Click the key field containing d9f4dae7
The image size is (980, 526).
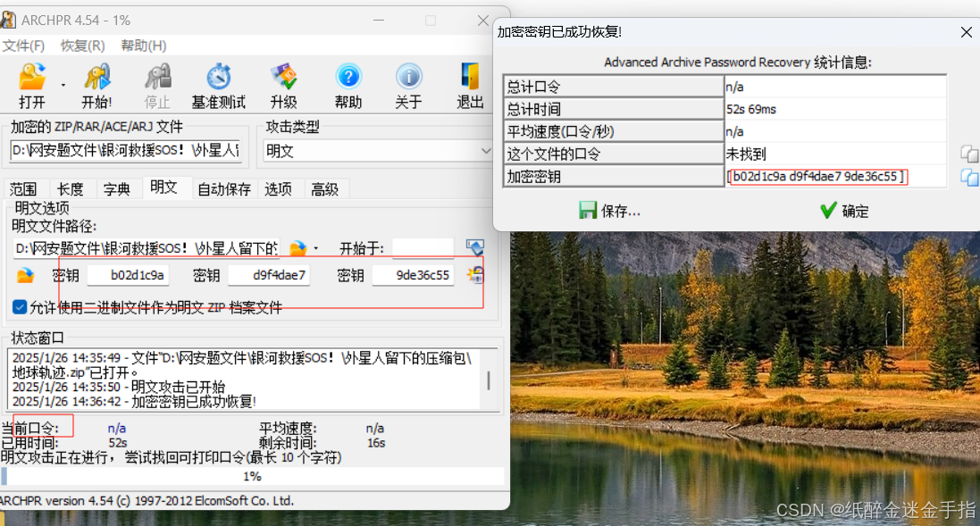click(270, 275)
